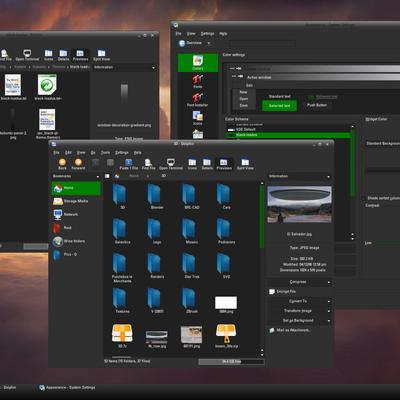This screenshot has height=400, width=400.
Task: Click Paste 1 File in front Dolphin toolbar
Action: pos(129,164)
